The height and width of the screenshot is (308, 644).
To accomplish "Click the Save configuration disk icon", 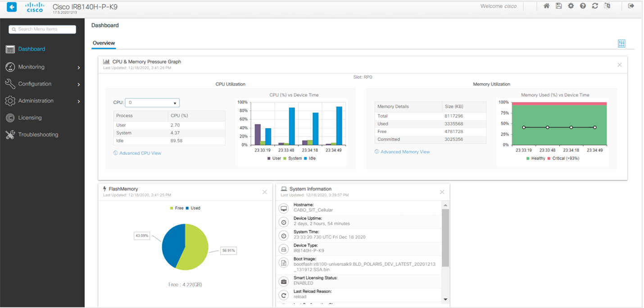I will [558, 6].
